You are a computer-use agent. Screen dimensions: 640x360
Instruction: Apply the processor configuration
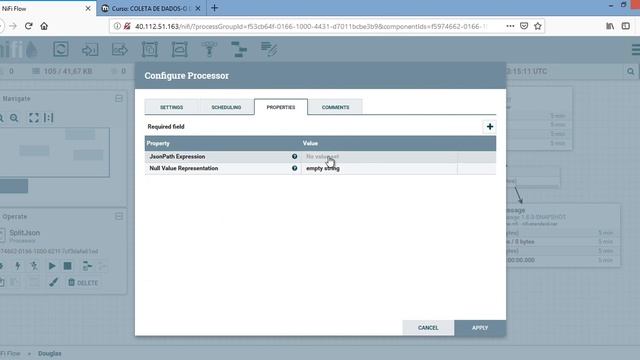point(480,328)
